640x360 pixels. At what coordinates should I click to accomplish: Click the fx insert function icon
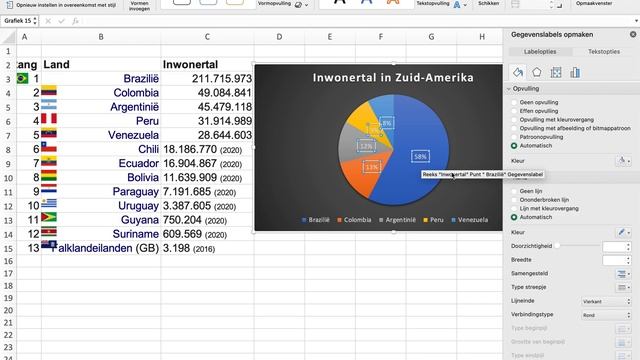75,21
